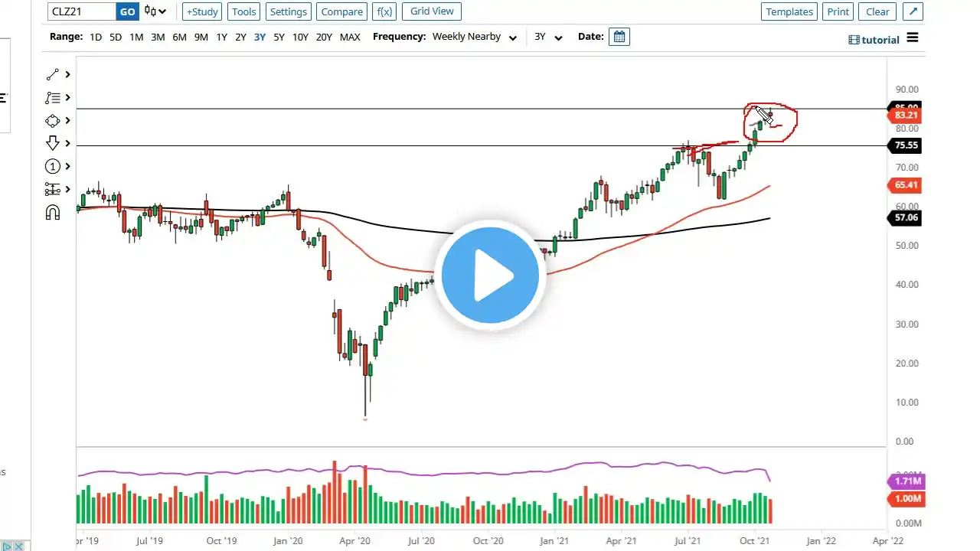This screenshot has width=980, height=551.
Task: Set range to 3M
Action: pos(158,37)
